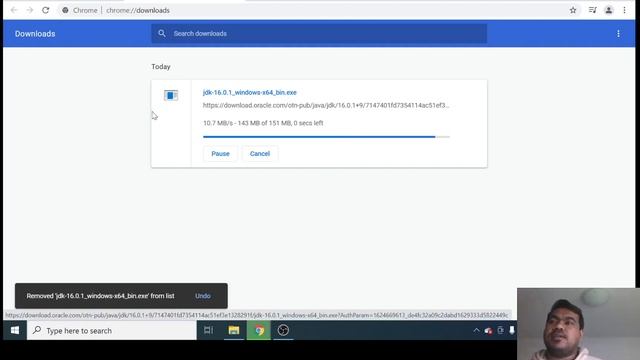The image size is (640, 360).
Task: Click the Removed from list toast message
Action: pyautogui.click(x=100, y=296)
